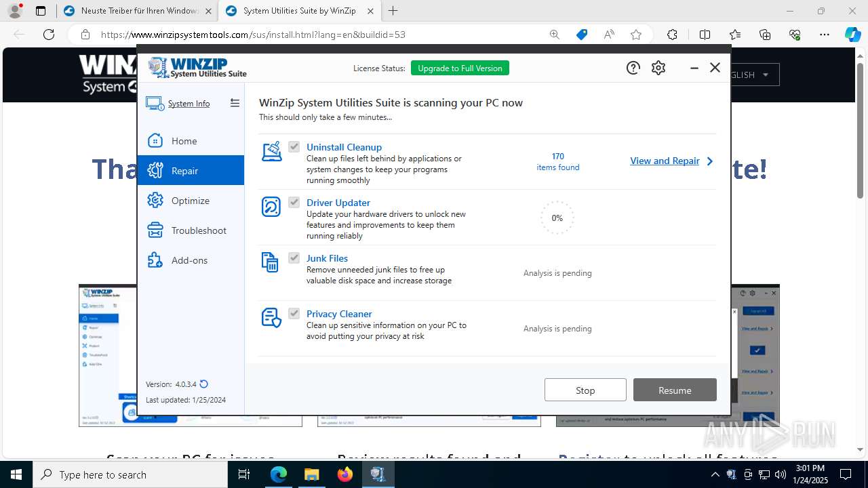Click the Privacy Cleaner document shield icon
The height and width of the screenshot is (488, 868).
click(x=271, y=318)
